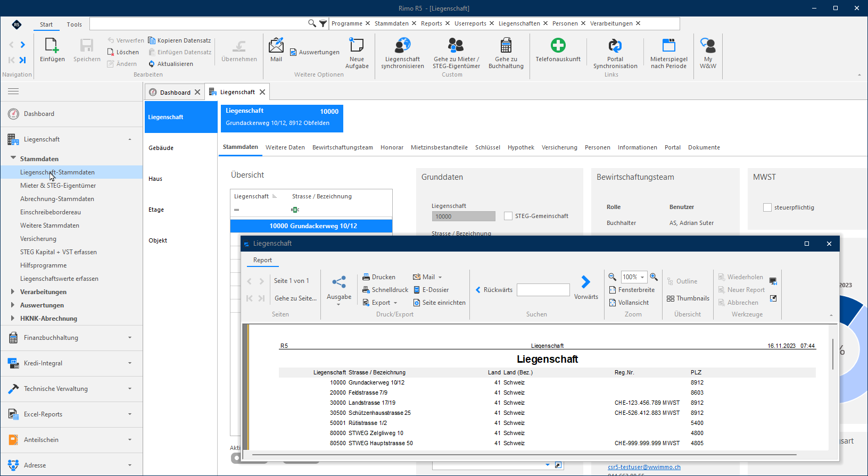The width and height of the screenshot is (868, 476).
Task: Toggle the steuerpflichtig checkbox
Action: [x=767, y=207]
